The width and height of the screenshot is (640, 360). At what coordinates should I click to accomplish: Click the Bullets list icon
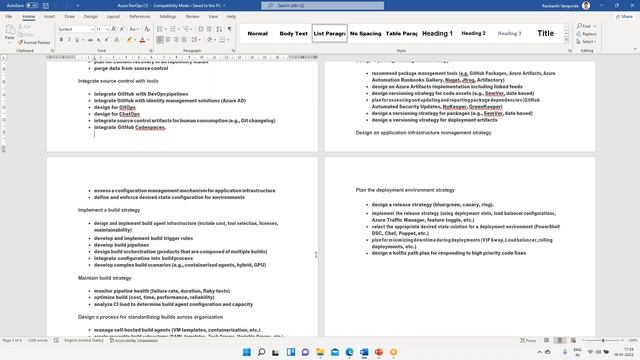(160, 29)
